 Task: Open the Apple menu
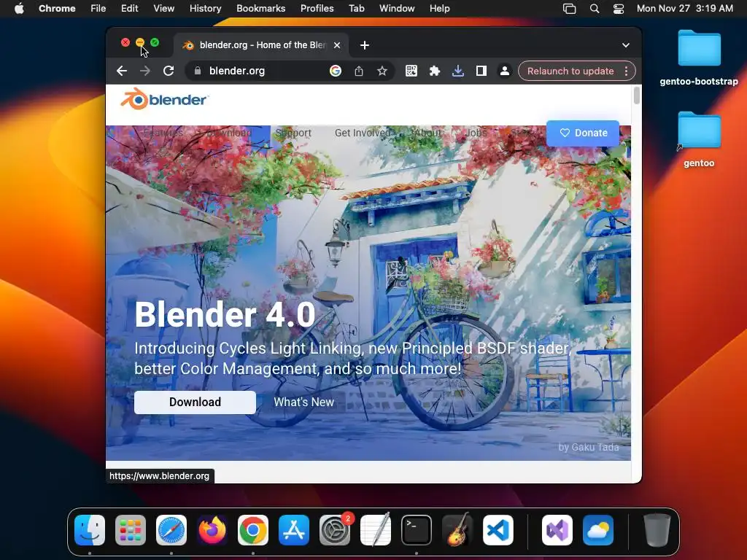click(19, 9)
